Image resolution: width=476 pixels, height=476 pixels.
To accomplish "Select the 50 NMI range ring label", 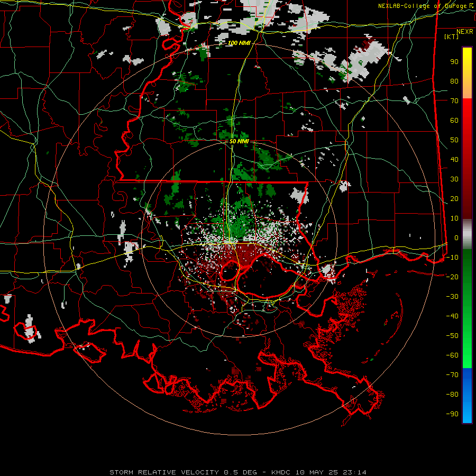I will [239, 141].
